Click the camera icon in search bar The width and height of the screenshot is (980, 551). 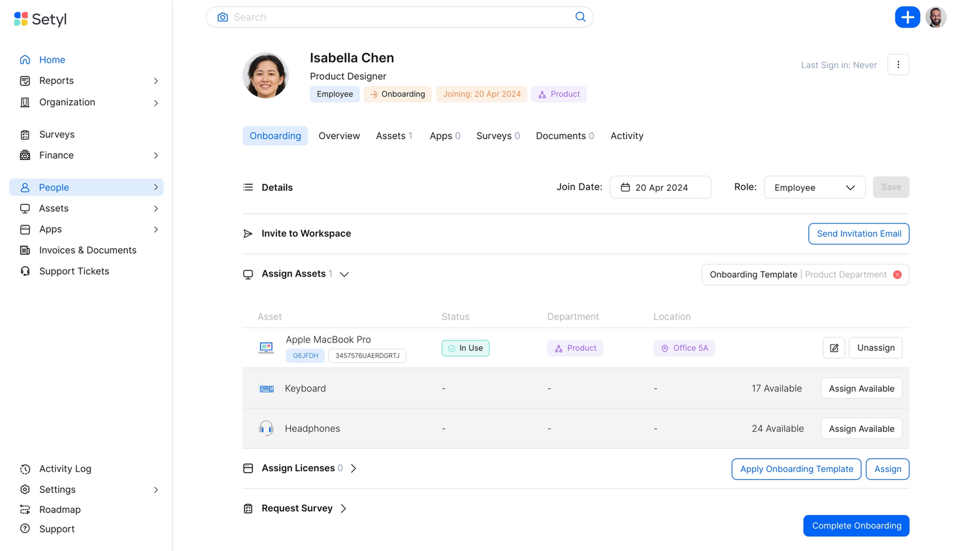coord(222,17)
